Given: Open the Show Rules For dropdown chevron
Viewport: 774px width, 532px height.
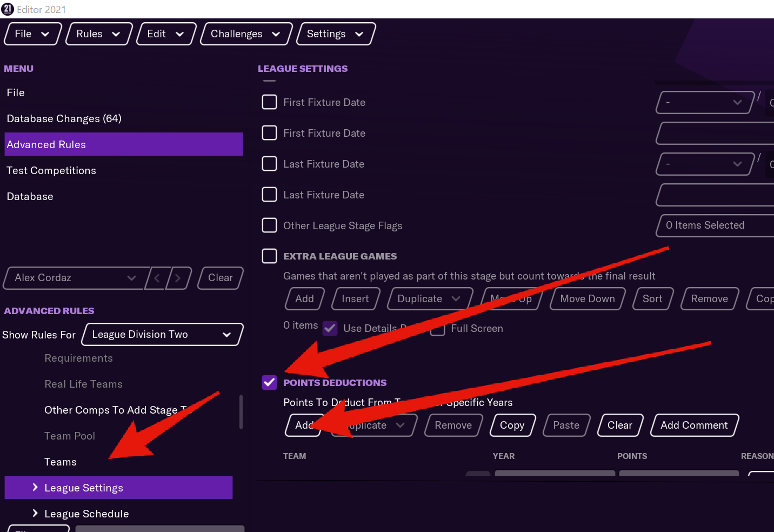Looking at the screenshot, I should coord(227,334).
